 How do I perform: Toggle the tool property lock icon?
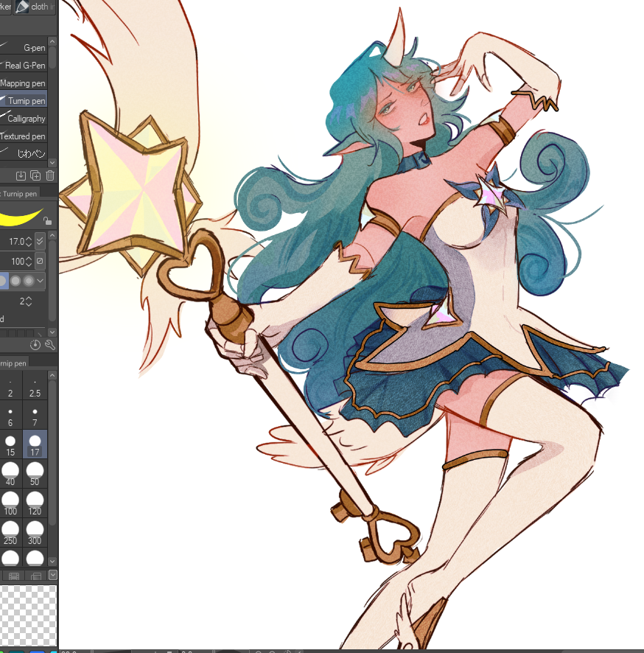point(47,220)
